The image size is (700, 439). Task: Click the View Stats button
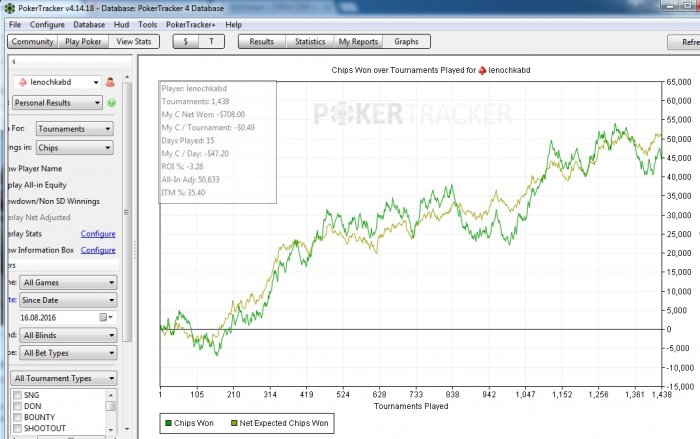[x=134, y=42]
